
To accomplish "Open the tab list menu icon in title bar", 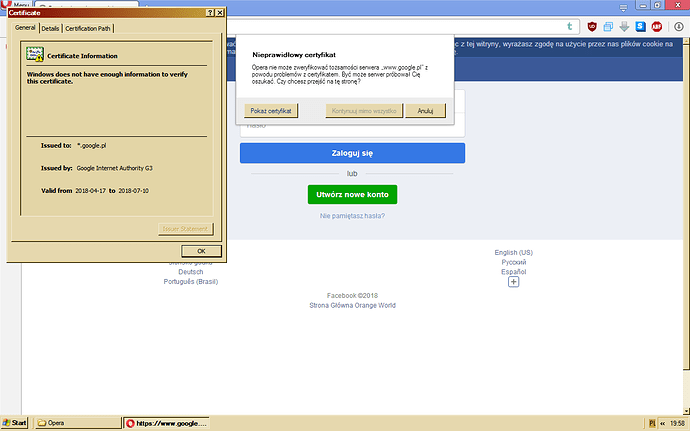I will (x=623, y=7).
